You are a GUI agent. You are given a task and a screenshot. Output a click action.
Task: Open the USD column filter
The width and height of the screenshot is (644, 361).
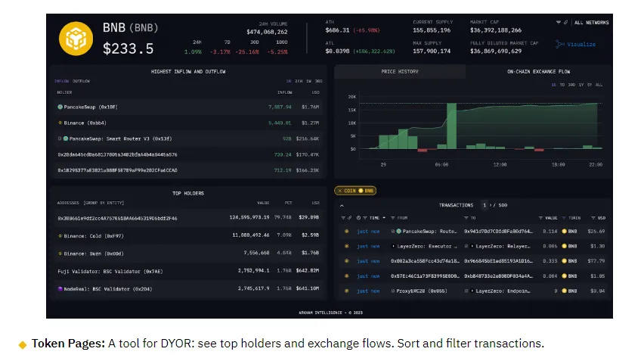(x=593, y=218)
